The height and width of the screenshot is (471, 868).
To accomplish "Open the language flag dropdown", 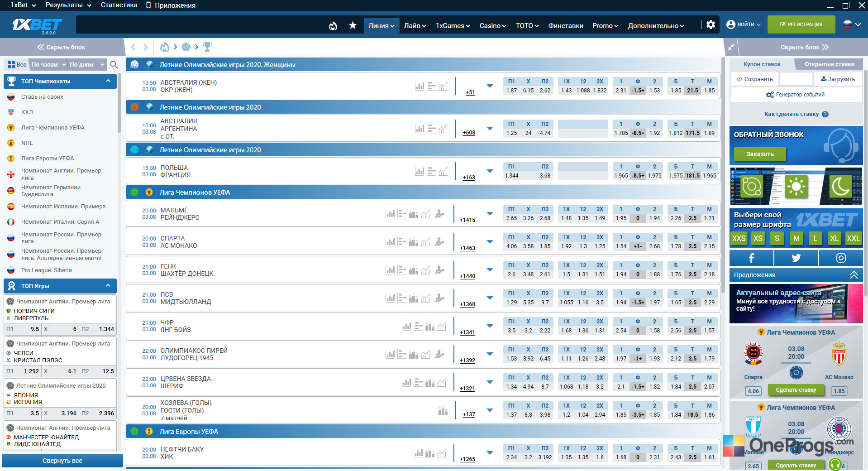I will click(852, 24).
